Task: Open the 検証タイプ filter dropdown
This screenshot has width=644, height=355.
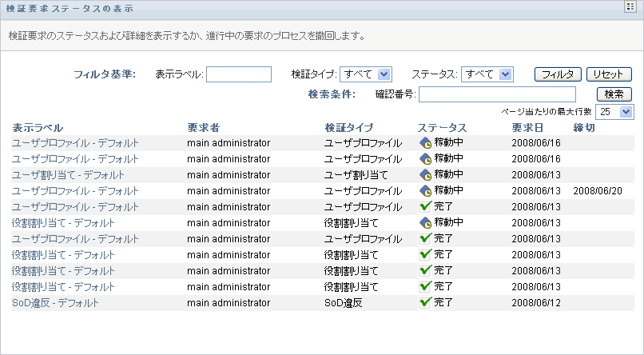Action: coord(365,74)
